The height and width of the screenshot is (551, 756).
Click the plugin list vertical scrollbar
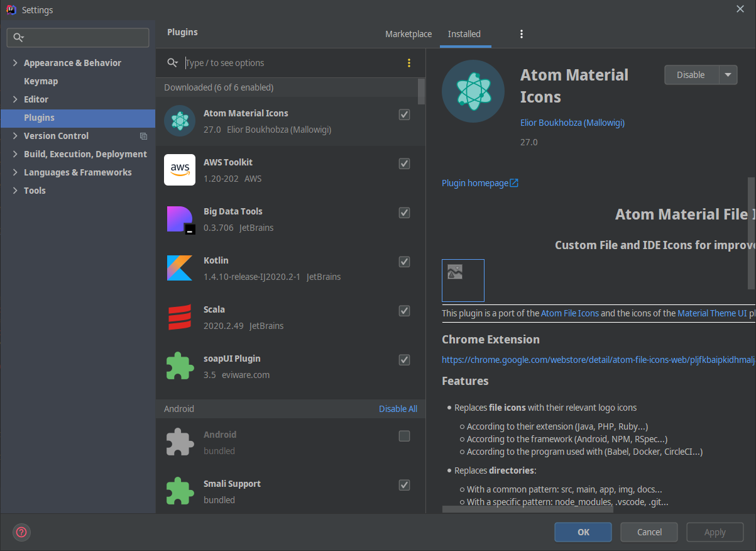(x=422, y=92)
